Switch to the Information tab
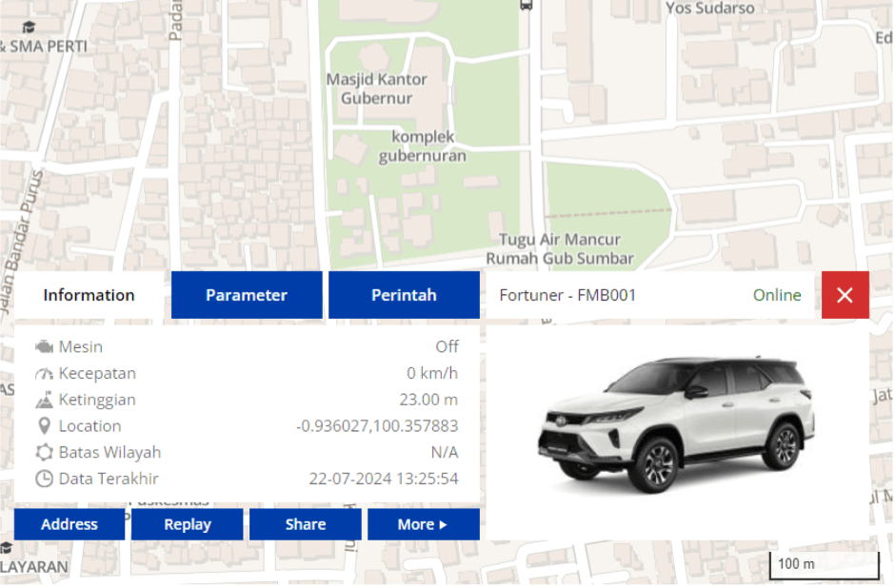This screenshot has width=895, height=588. 89,295
